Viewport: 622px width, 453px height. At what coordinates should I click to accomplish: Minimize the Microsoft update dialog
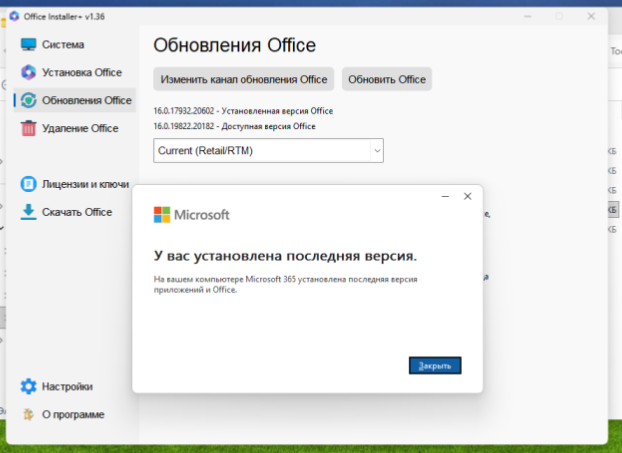[444, 197]
